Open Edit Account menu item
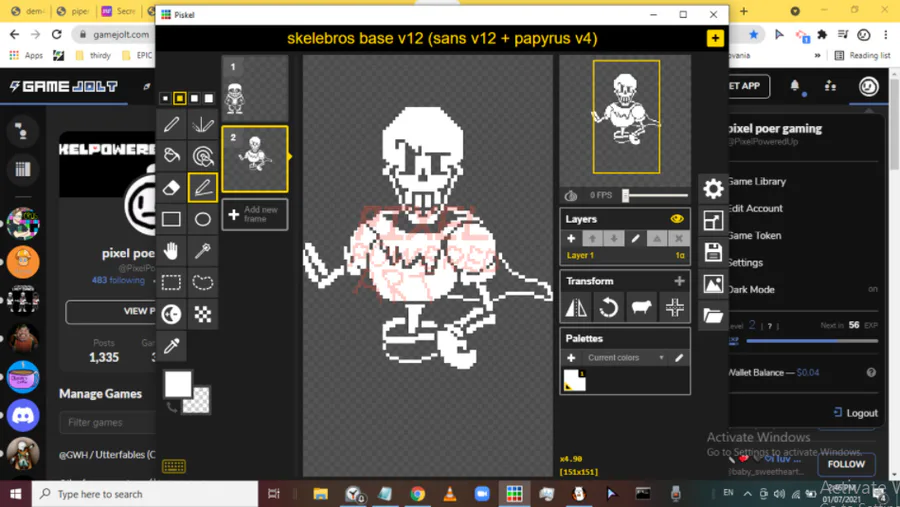This screenshot has width=900, height=507. click(755, 208)
